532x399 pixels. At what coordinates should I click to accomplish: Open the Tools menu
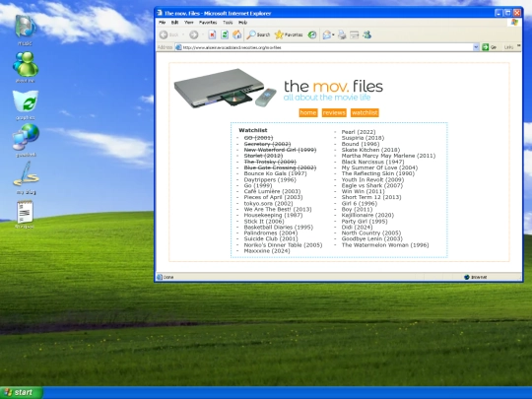click(228, 23)
